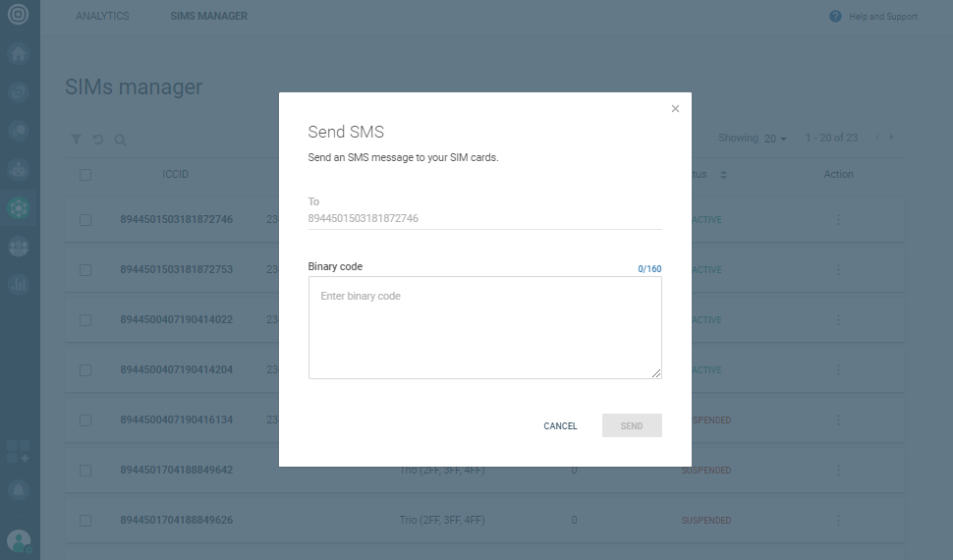Tick the select-all checkbox in the table header
This screenshot has width=953, height=560.
point(85,175)
